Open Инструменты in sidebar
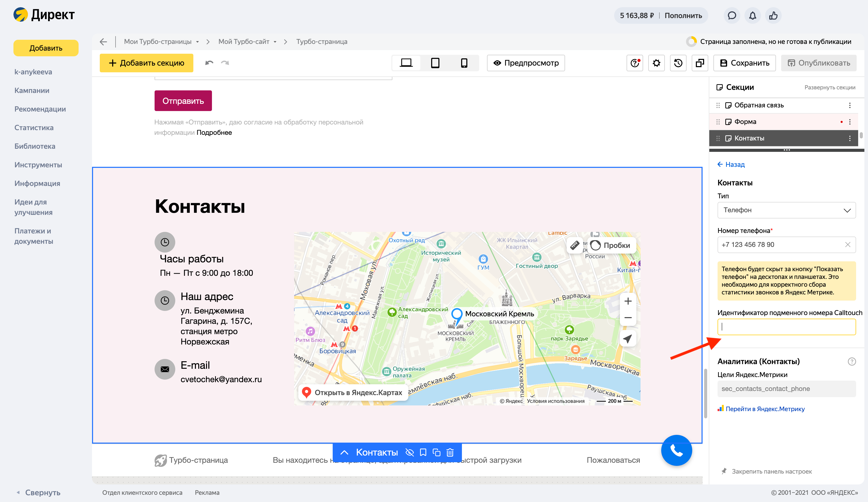The height and width of the screenshot is (502, 868). point(38,165)
